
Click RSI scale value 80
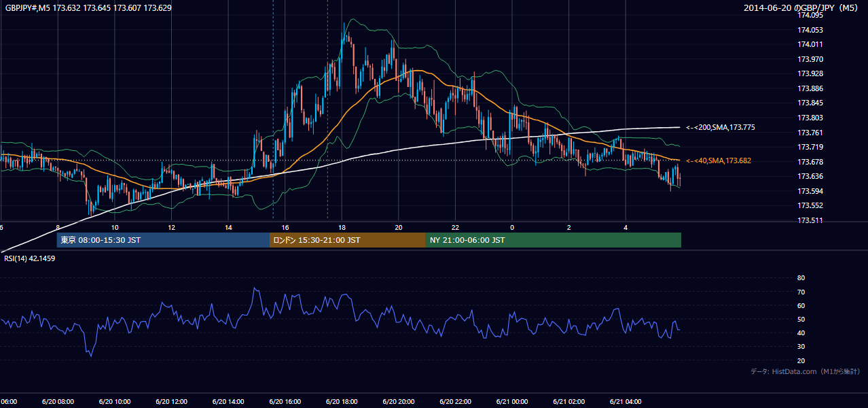pos(801,278)
